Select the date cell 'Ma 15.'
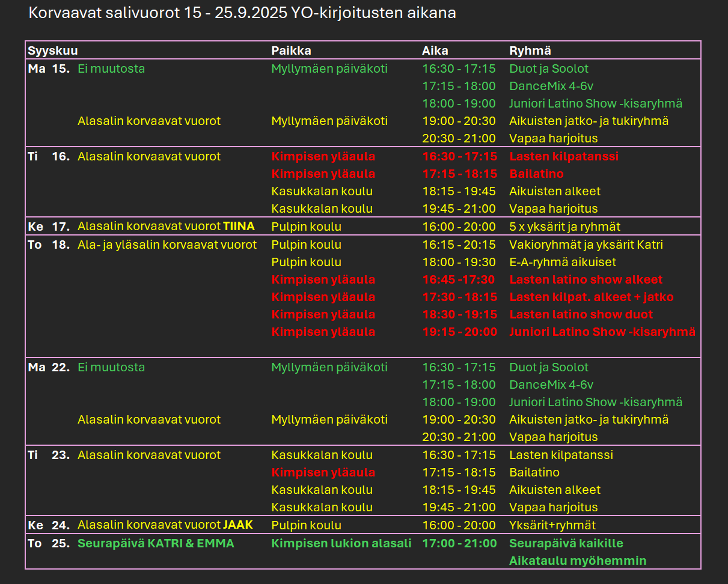The width and height of the screenshot is (728, 584). point(49,68)
